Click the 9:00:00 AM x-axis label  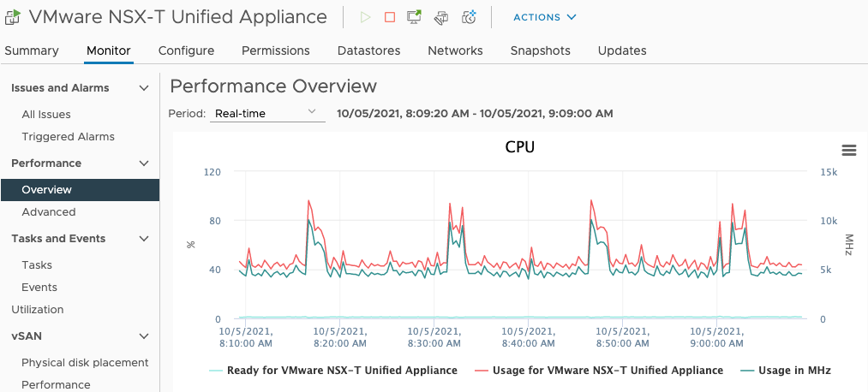click(716, 337)
